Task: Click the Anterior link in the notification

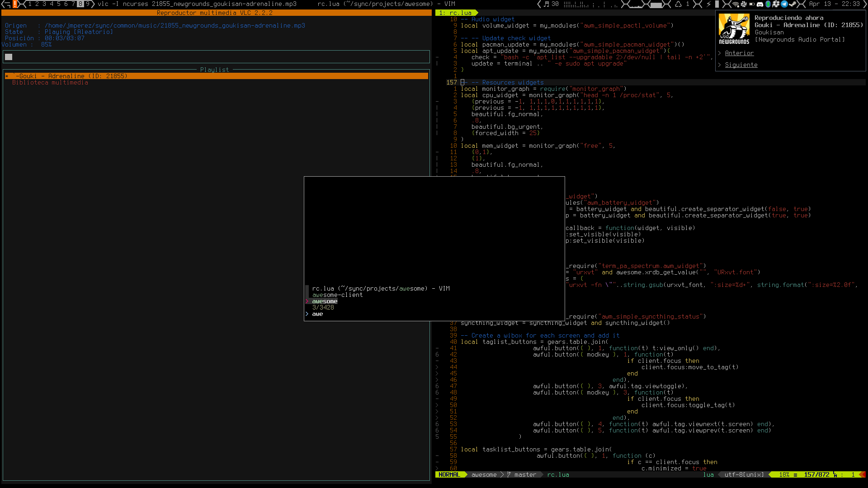Action: point(739,53)
